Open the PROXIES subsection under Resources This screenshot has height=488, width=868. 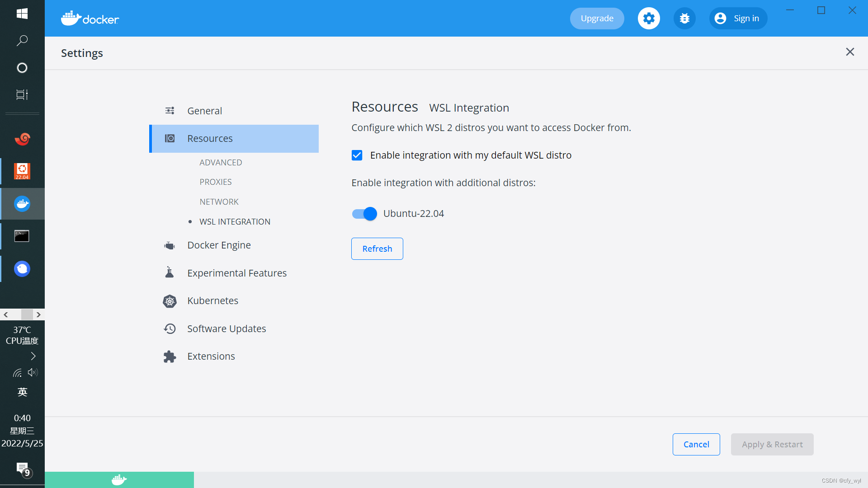[x=216, y=182]
